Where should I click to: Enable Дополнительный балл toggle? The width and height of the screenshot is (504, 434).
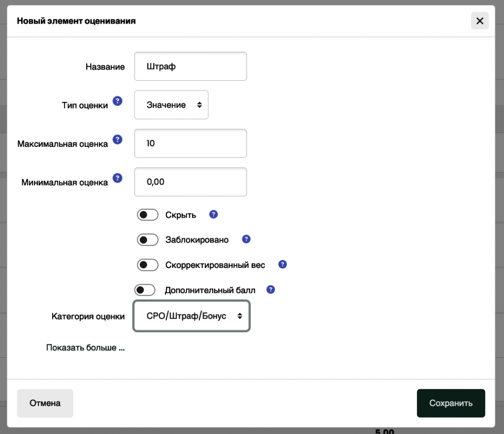coord(145,290)
